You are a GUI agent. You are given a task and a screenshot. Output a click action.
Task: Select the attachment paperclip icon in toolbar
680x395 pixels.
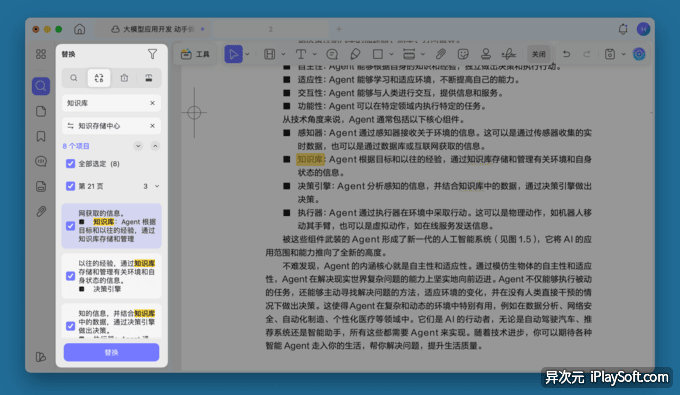441,54
